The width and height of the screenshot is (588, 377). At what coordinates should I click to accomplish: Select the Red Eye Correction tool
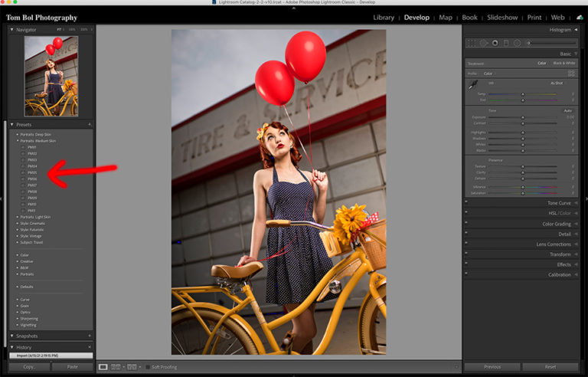(x=495, y=43)
